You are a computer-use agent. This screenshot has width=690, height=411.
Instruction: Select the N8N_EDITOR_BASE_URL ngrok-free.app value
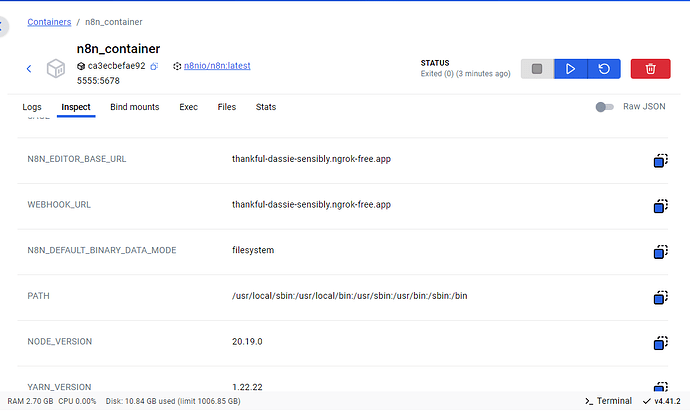point(311,159)
